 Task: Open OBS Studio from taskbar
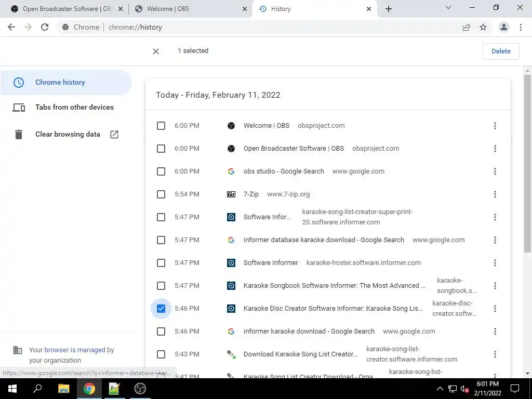coord(140,389)
